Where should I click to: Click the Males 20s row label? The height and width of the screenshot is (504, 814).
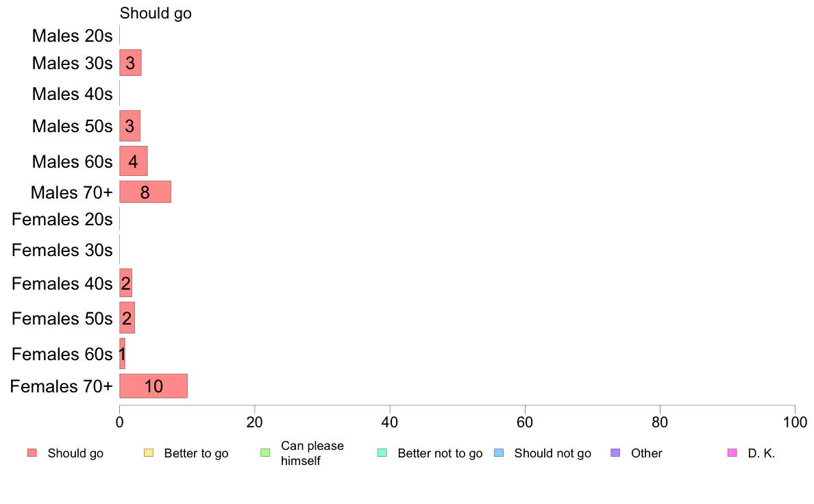[x=72, y=36]
